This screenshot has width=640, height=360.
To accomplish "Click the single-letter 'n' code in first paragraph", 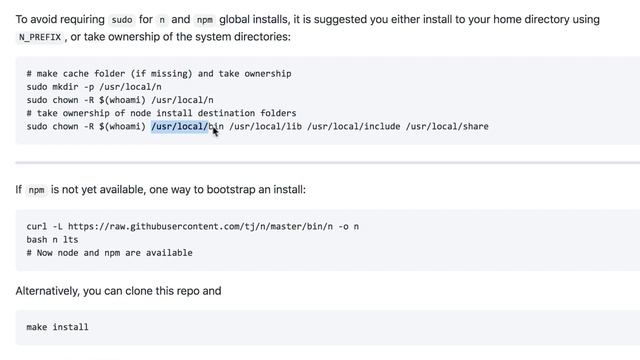I will [x=162, y=20].
